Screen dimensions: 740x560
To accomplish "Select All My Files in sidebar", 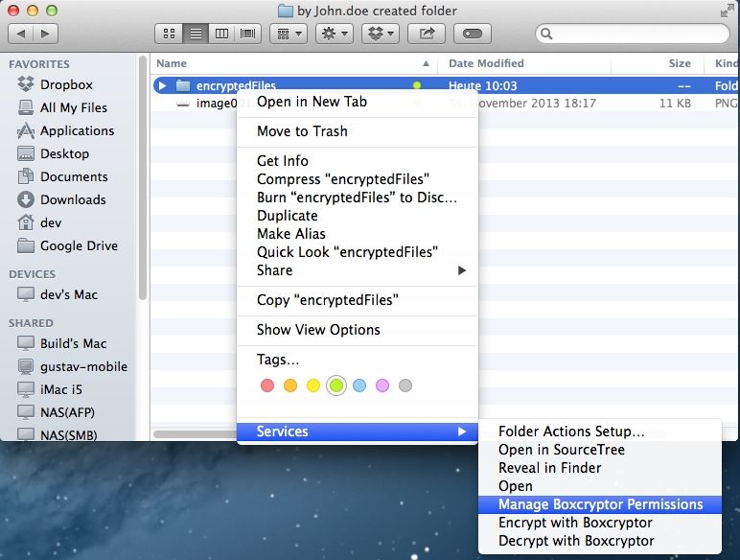I will [x=62, y=107].
